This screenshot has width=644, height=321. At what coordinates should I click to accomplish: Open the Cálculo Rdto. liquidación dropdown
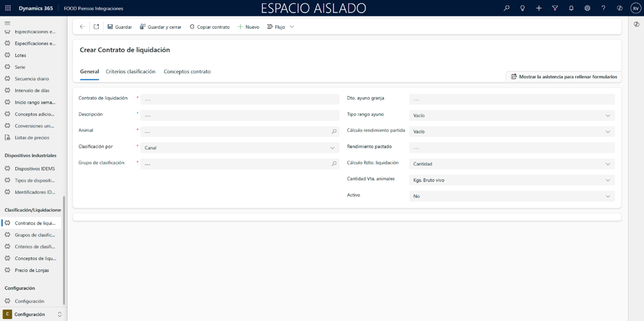512,164
